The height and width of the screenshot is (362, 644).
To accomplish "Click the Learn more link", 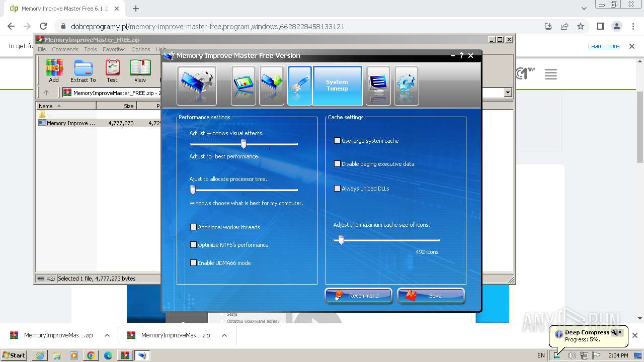I will tap(604, 46).
